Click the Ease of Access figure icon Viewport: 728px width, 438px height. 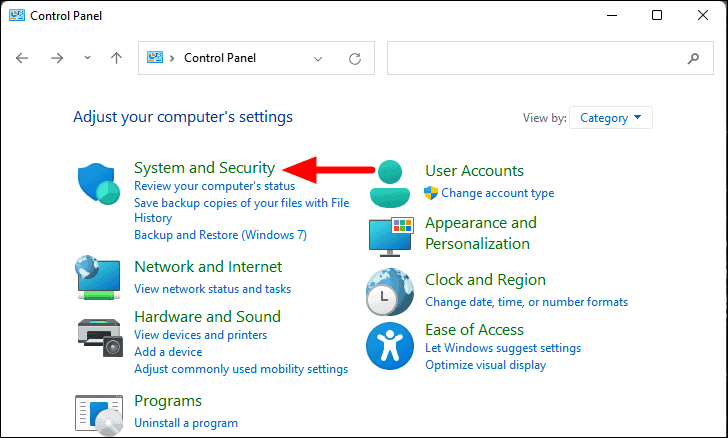pyautogui.click(x=390, y=346)
